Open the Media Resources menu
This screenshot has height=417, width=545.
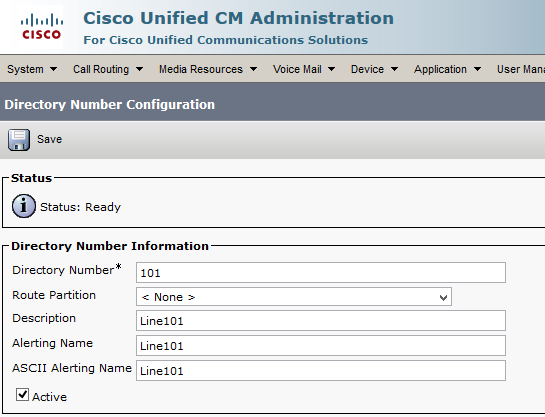(208, 69)
